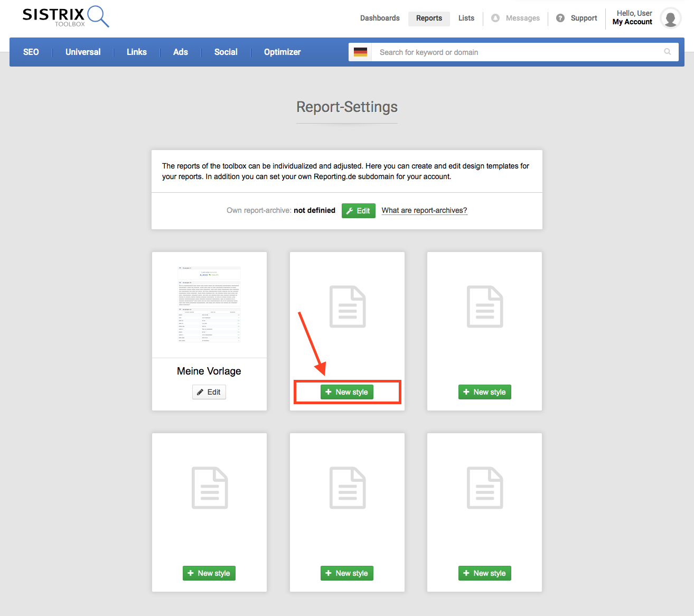Expand options under Hello, User

[x=634, y=13]
